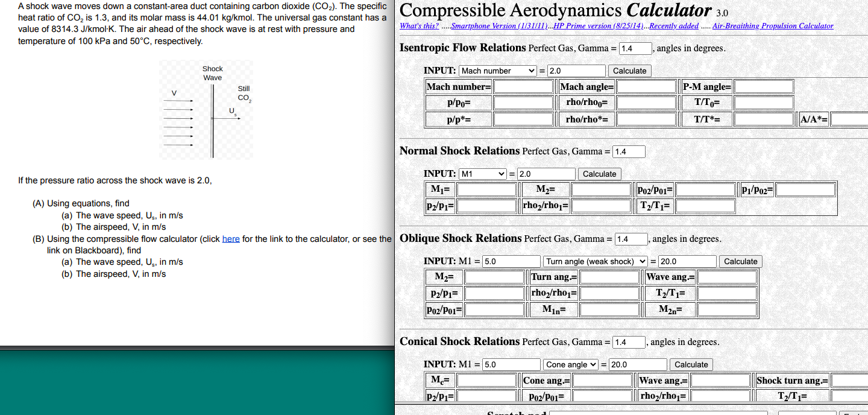Click Normal Shock rho2/rho1 output field
868x415 pixels.
tap(601, 206)
